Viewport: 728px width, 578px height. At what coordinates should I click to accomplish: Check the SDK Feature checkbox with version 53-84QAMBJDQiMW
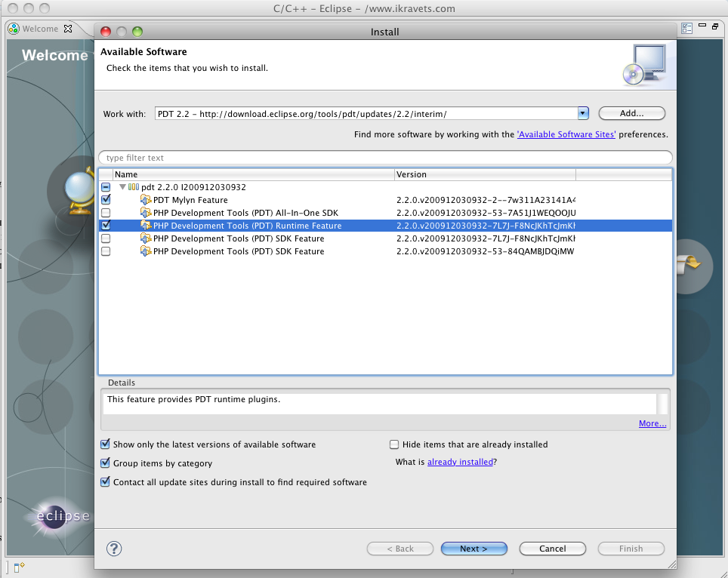pos(106,251)
